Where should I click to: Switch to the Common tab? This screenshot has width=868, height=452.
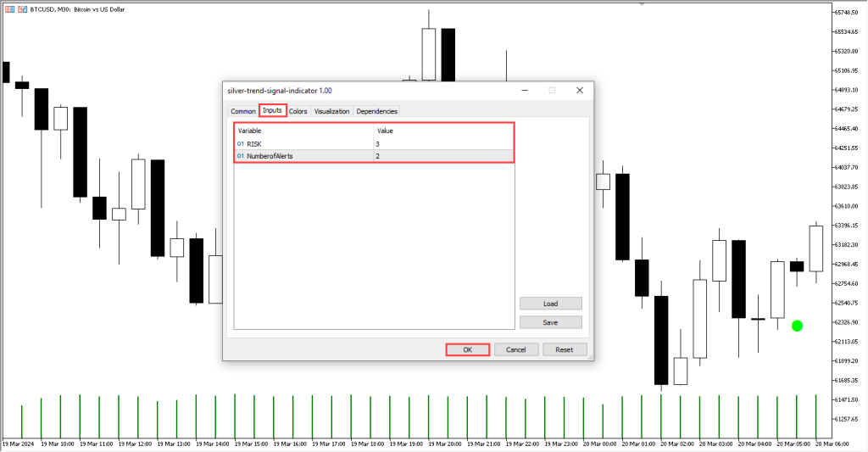[x=243, y=111]
